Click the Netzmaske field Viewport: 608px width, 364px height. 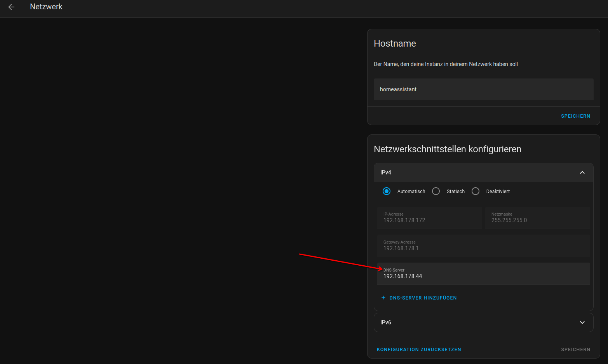pos(537,218)
